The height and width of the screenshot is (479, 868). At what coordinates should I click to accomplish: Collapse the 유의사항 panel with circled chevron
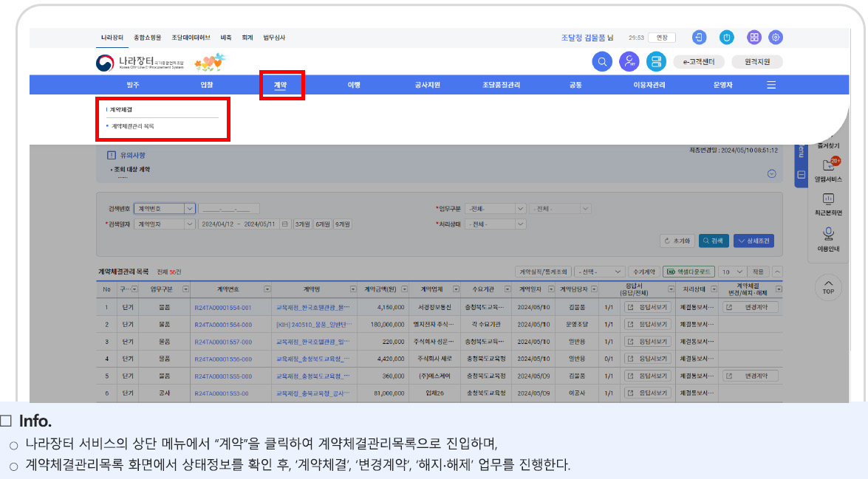[x=772, y=173]
